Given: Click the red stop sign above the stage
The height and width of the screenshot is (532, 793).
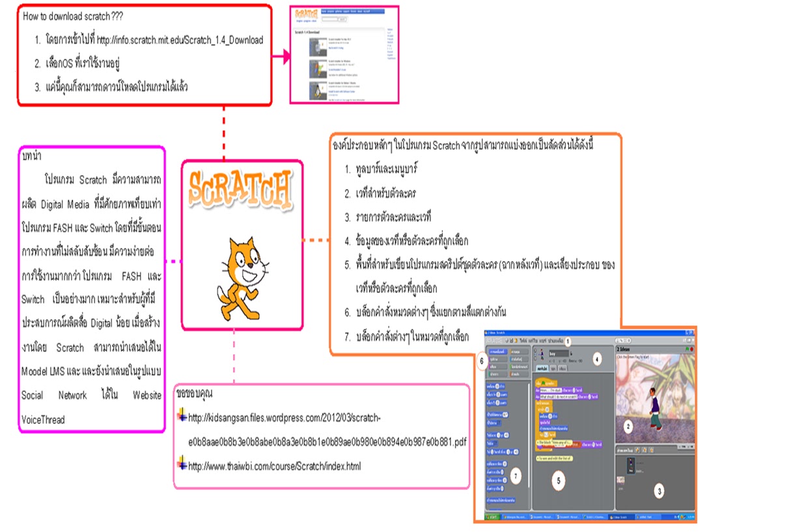Looking at the screenshot, I should tap(691, 349).
